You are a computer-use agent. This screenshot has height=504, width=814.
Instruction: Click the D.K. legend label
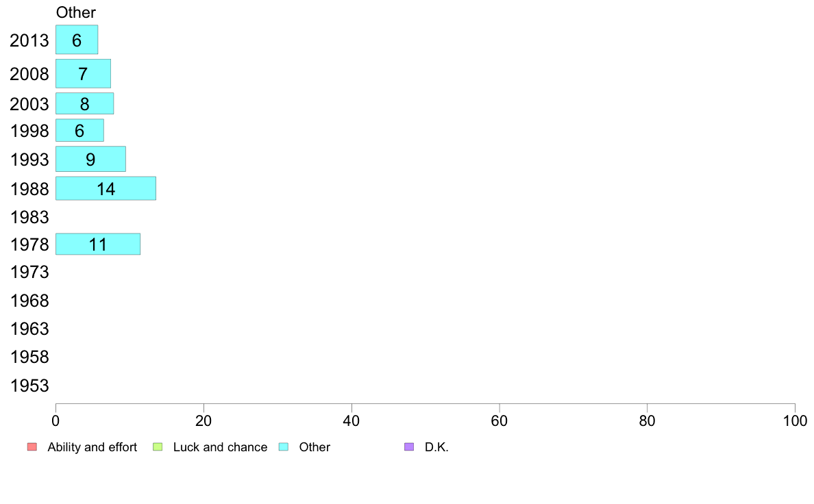click(436, 447)
